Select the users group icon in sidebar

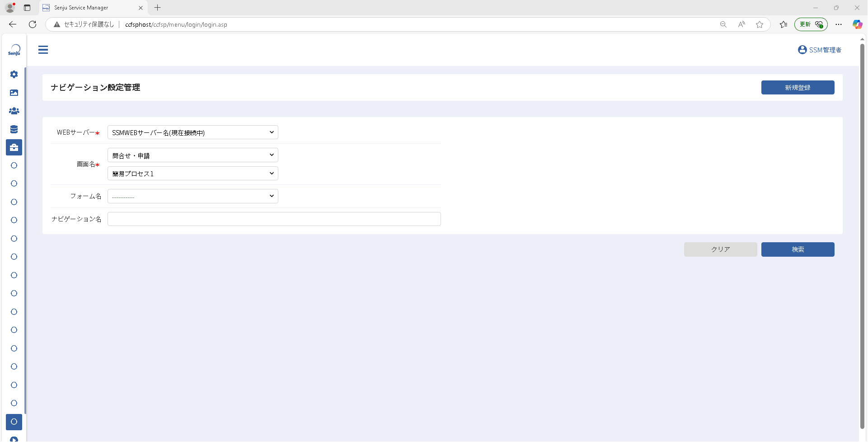coord(14,111)
